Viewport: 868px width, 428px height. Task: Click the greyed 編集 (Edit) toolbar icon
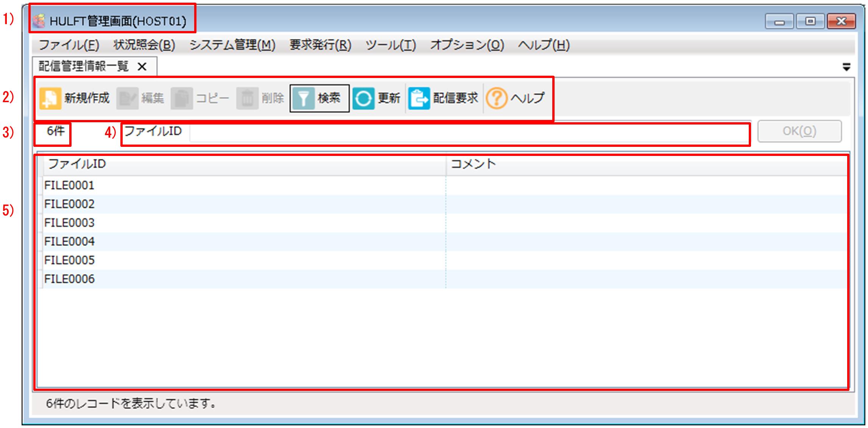[x=127, y=99]
